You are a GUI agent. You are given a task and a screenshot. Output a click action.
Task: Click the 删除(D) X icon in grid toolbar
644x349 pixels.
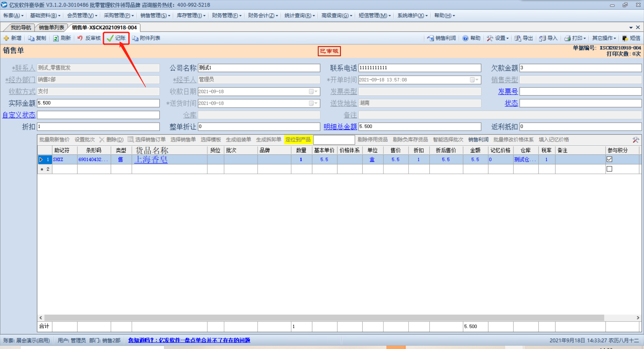coord(102,140)
